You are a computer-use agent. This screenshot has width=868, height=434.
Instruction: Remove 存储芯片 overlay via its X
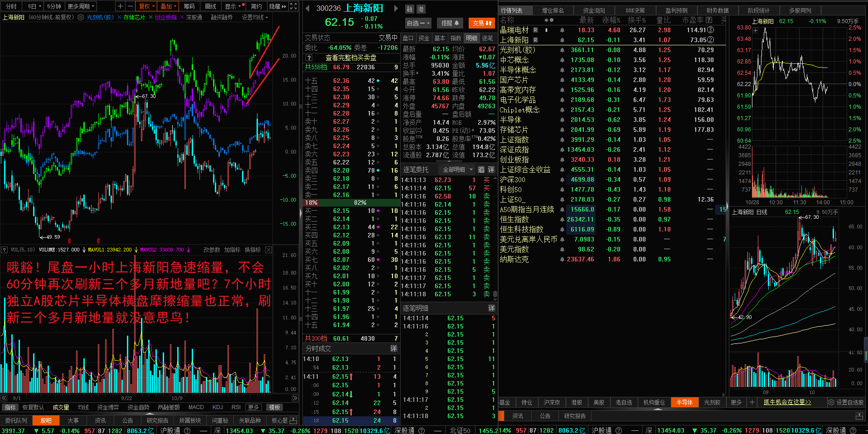150,17
